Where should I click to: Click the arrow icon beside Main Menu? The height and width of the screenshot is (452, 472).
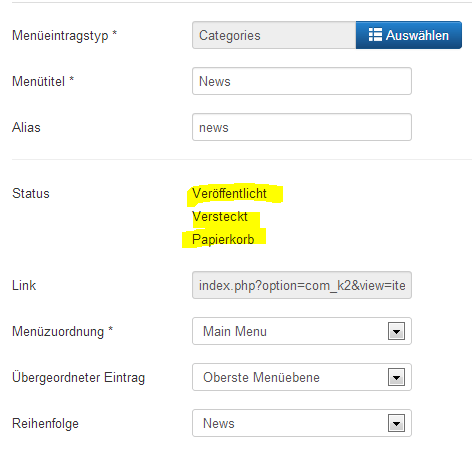396,331
